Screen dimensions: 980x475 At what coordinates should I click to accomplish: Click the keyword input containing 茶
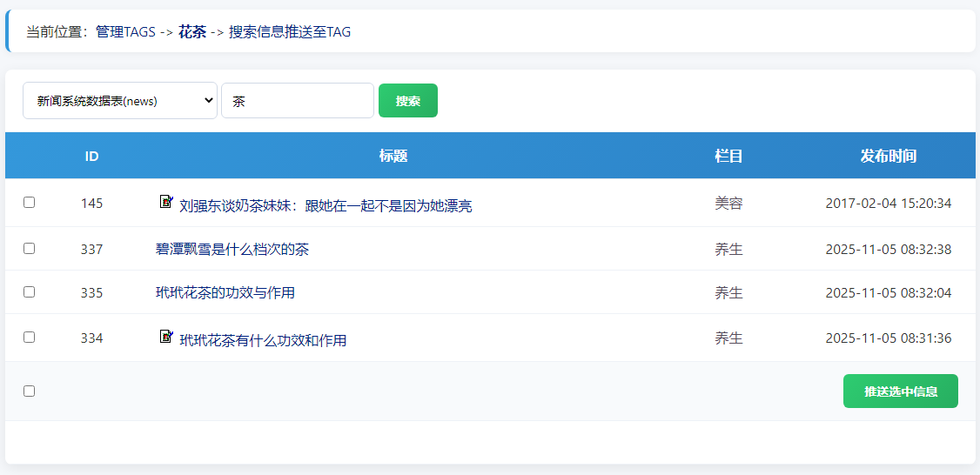(298, 101)
